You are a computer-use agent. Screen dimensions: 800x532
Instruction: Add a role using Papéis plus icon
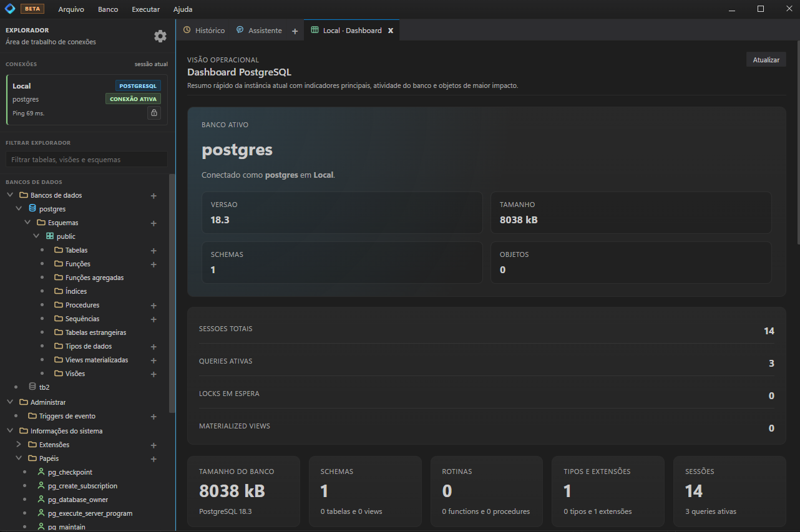154,459
